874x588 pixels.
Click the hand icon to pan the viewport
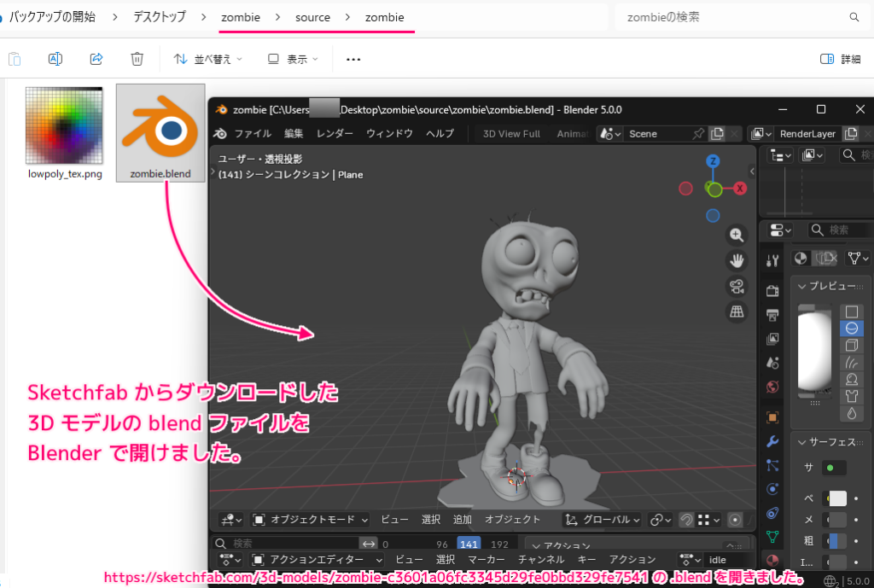click(x=737, y=260)
